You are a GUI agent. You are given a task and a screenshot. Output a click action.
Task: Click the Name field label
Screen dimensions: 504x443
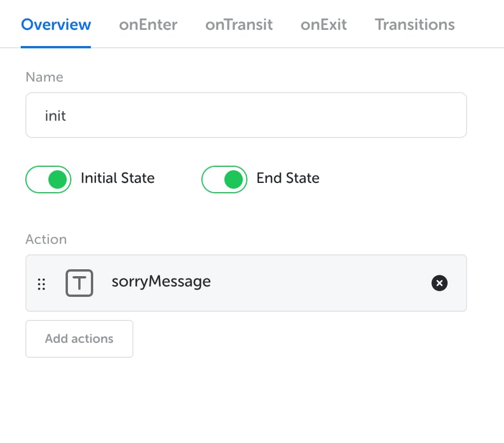click(44, 77)
